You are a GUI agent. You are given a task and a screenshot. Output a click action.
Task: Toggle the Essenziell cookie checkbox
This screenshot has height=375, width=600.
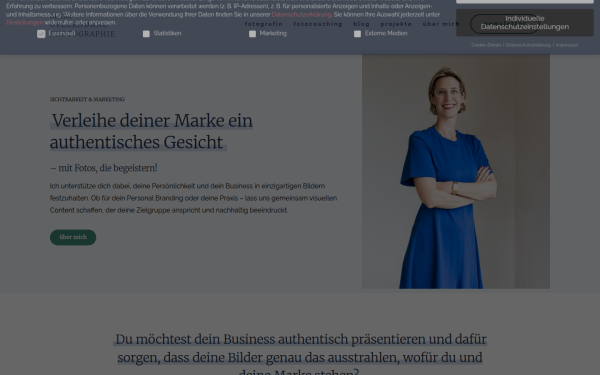coord(41,34)
